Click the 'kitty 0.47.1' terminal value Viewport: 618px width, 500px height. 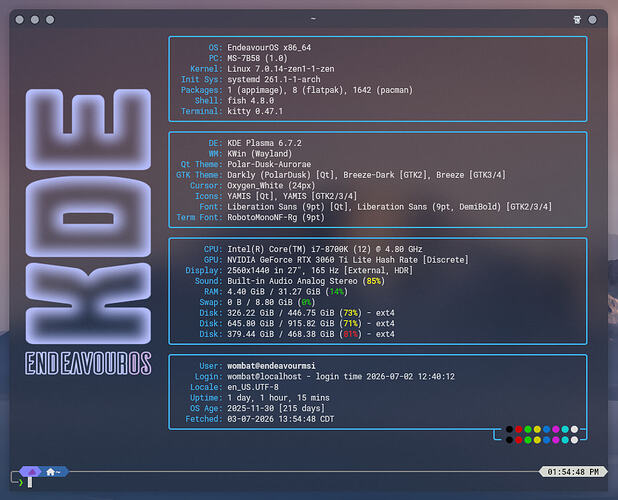tap(255, 111)
